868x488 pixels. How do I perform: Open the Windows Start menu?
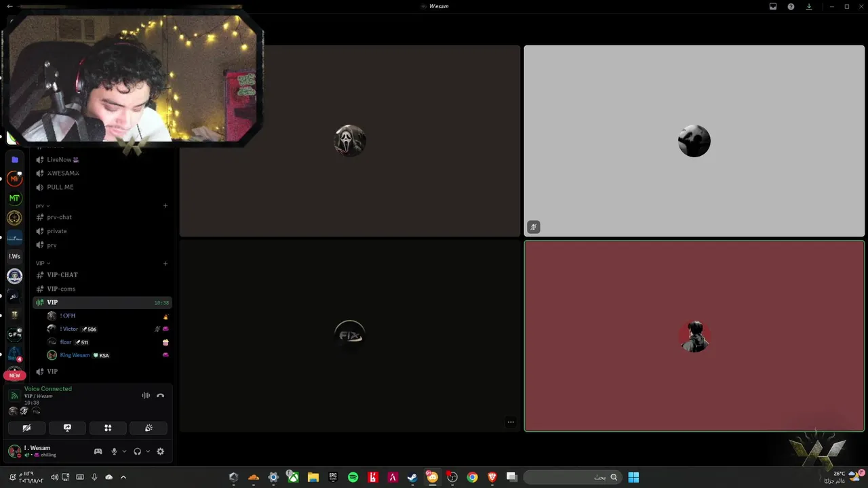[633, 477]
